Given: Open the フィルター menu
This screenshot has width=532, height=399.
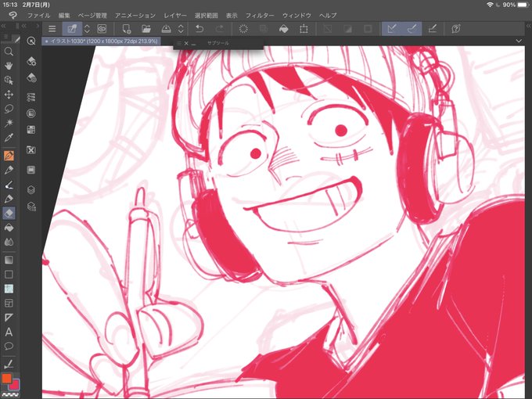Looking at the screenshot, I should (260, 16).
